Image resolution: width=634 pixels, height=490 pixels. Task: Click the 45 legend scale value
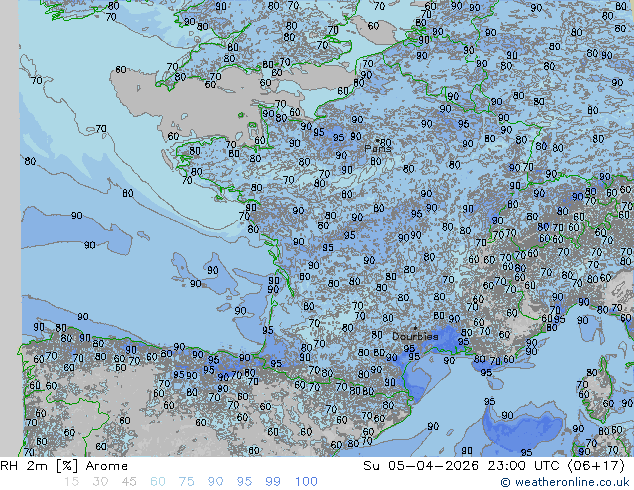[x=129, y=481]
